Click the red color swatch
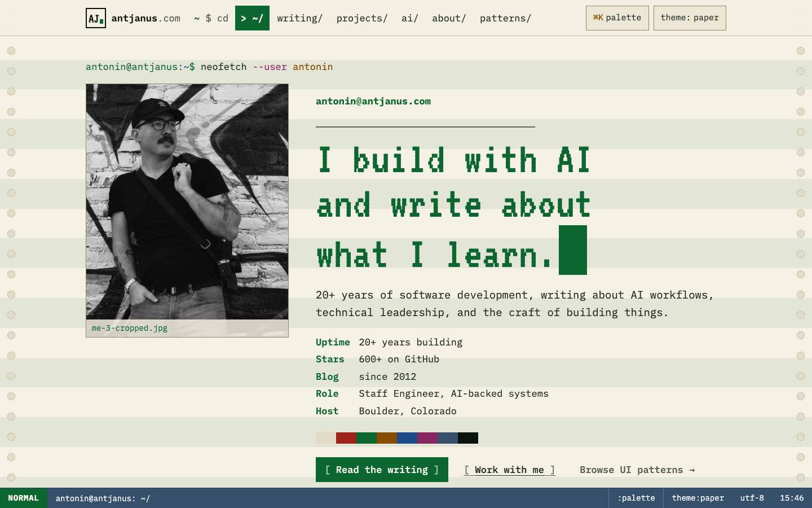 coord(346,438)
